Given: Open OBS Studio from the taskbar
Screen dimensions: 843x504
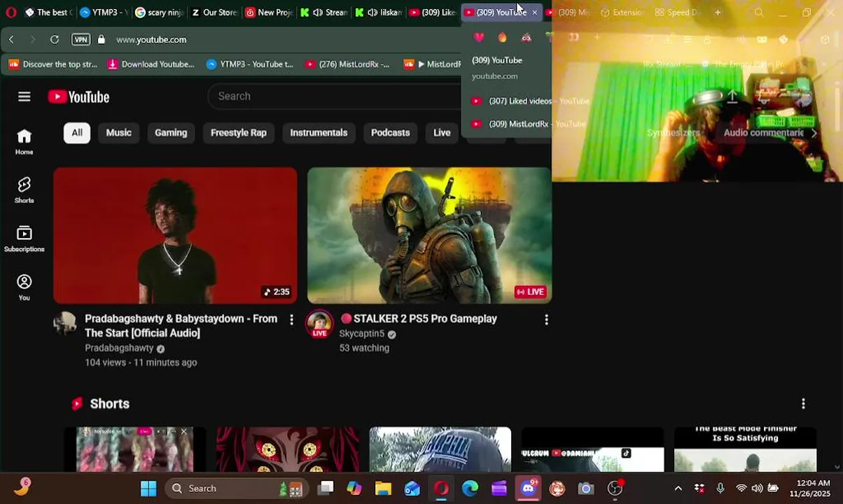Looking at the screenshot, I should click(x=615, y=488).
